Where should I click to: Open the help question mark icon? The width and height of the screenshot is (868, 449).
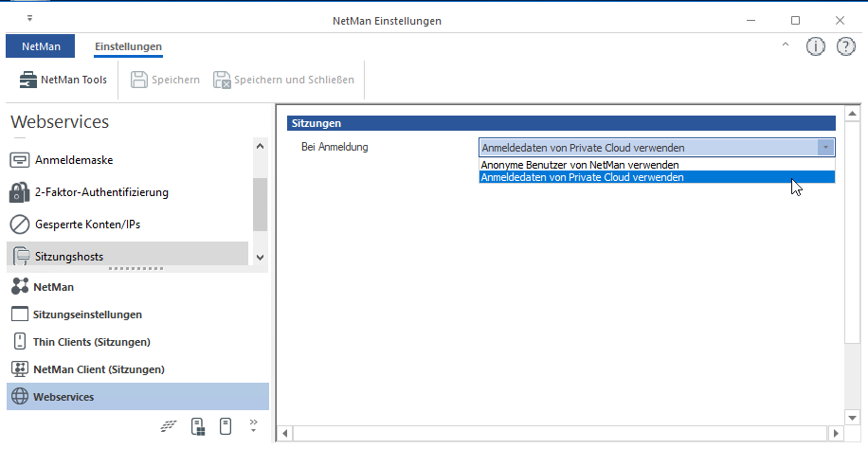[846, 46]
